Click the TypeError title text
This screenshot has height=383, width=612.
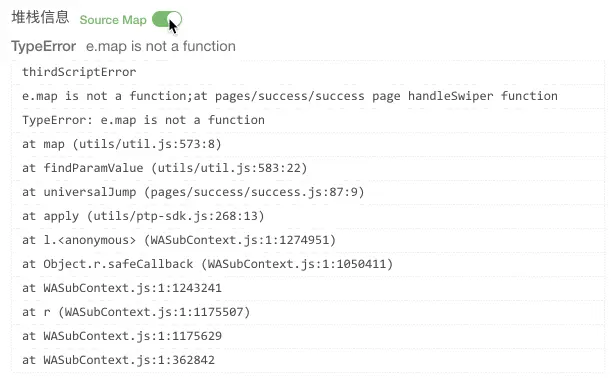(x=43, y=46)
